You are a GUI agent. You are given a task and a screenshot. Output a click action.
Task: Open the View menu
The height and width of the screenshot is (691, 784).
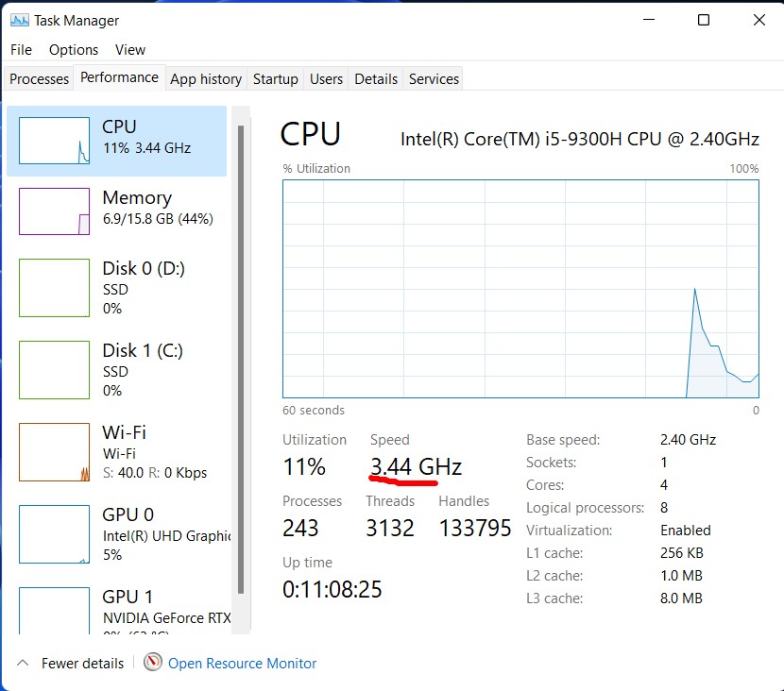130,50
